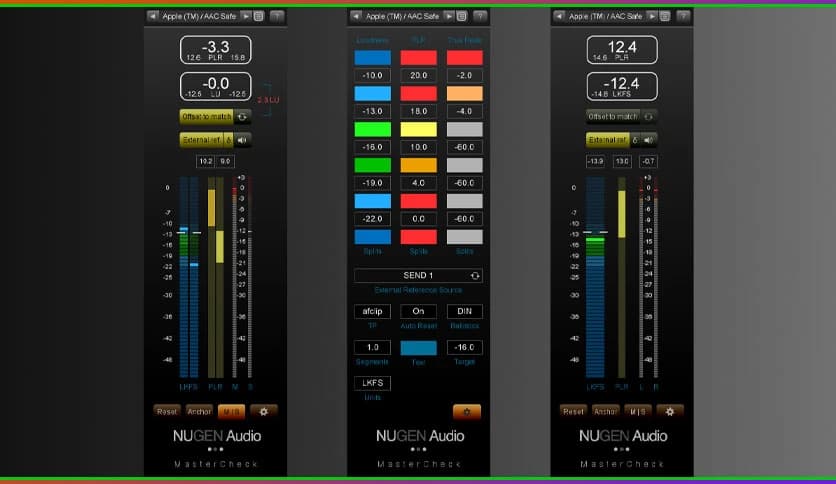Edit the 1.0 Segments field

pyautogui.click(x=372, y=347)
